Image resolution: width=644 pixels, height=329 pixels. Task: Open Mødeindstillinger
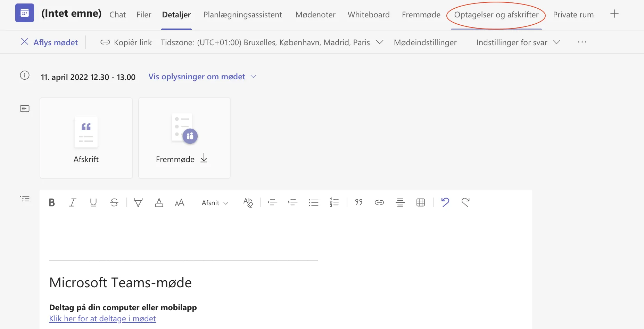click(x=425, y=42)
